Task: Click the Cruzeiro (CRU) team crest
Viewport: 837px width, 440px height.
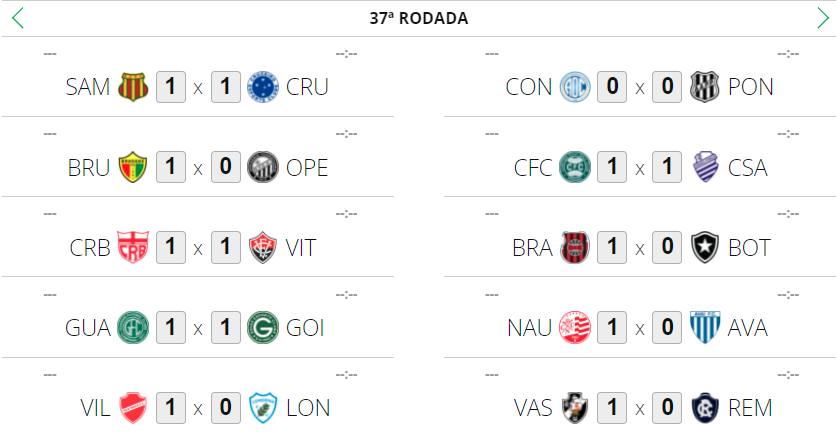Action: pos(263,87)
